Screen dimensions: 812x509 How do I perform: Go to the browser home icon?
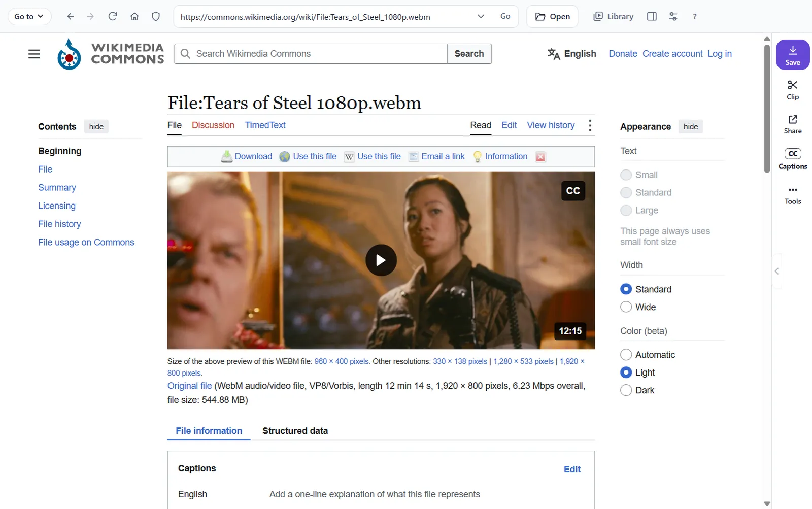pyautogui.click(x=134, y=16)
